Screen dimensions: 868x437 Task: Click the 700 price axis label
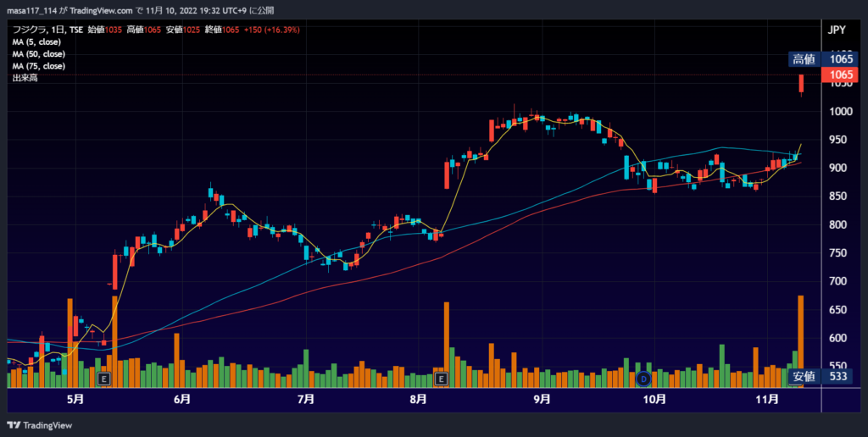click(x=840, y=281)
